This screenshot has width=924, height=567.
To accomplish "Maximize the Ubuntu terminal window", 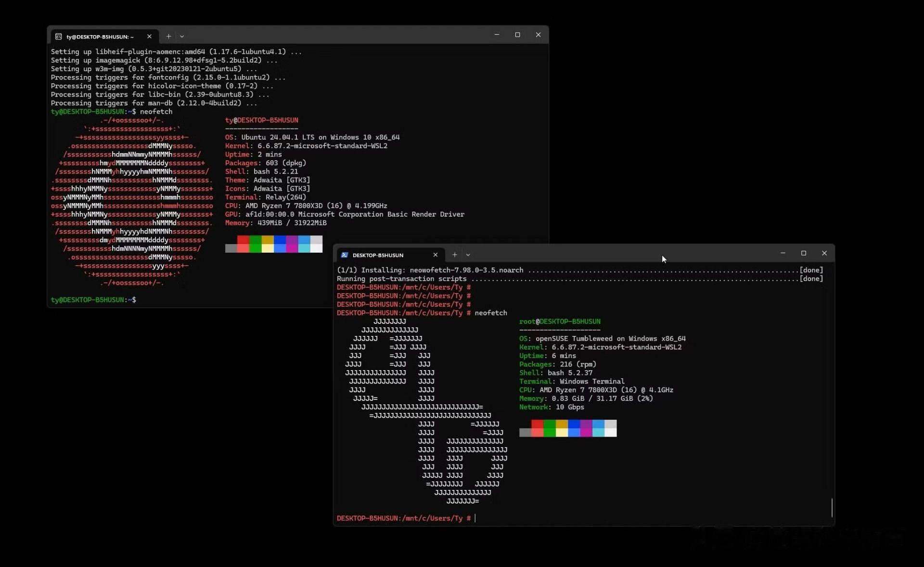I will point(517,35).
